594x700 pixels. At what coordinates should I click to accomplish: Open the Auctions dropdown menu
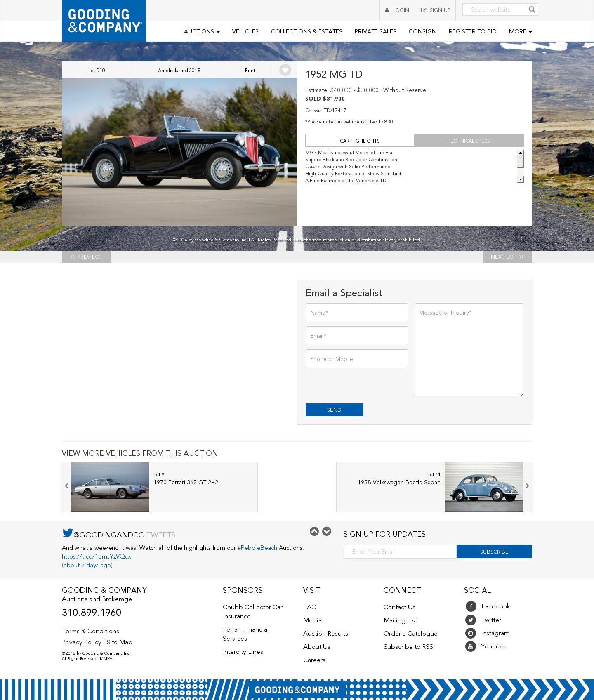point(202,31)
